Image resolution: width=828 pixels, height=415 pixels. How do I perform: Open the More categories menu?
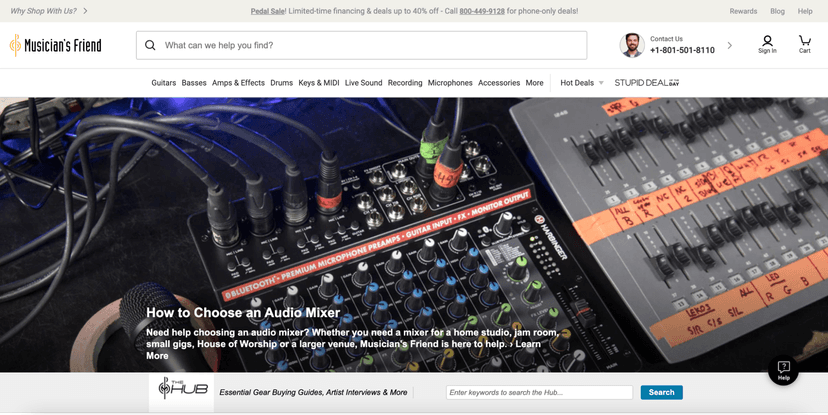535,83
